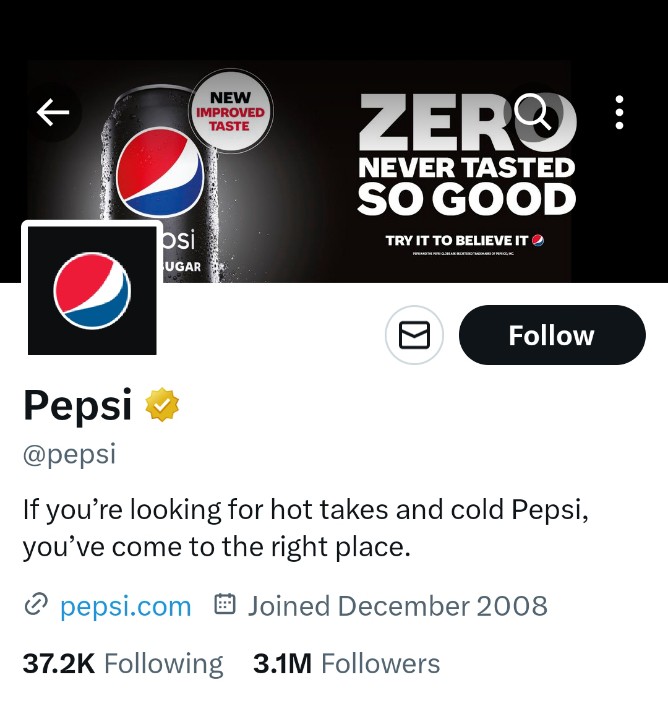Visit the pepsi.com website link
The height and width of the screenshot is (702, 668).
coord(125,606)
